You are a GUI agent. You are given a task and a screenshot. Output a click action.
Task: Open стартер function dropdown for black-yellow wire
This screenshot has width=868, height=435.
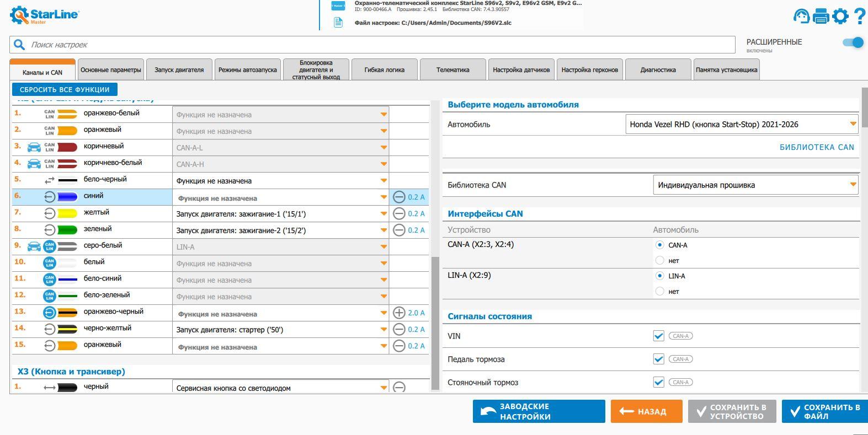[281, 330]
